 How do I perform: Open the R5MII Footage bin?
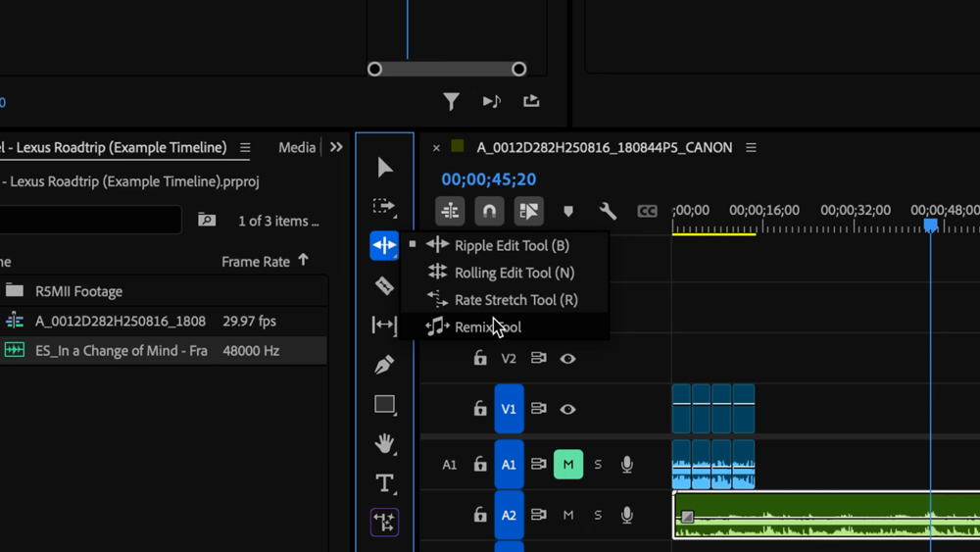pyautogui.click(x=78, y=291)
